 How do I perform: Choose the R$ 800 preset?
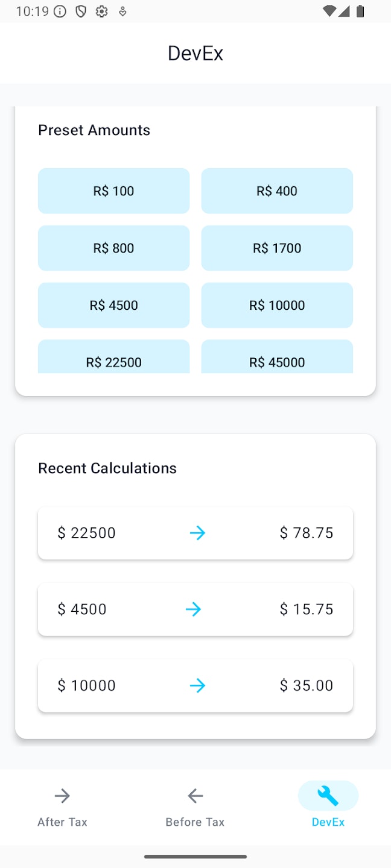pyautogui.click(x=113, y=248)
